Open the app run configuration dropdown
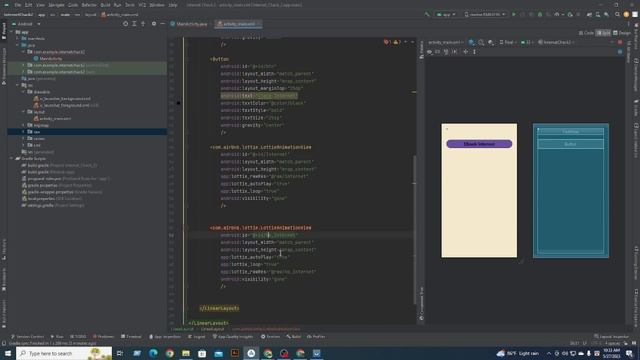This screenshot has height=360, width=640. click(x=446, y=14)
